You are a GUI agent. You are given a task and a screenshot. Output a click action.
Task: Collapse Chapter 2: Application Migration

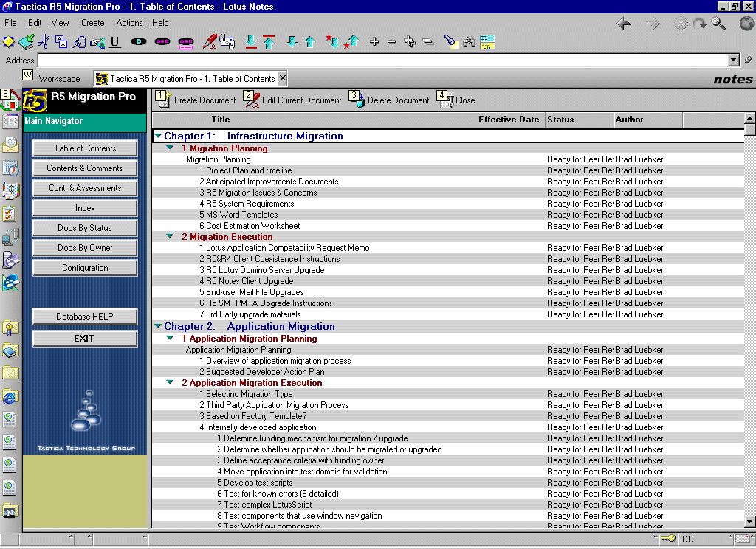pyautogui.click(x=158, y=326)
